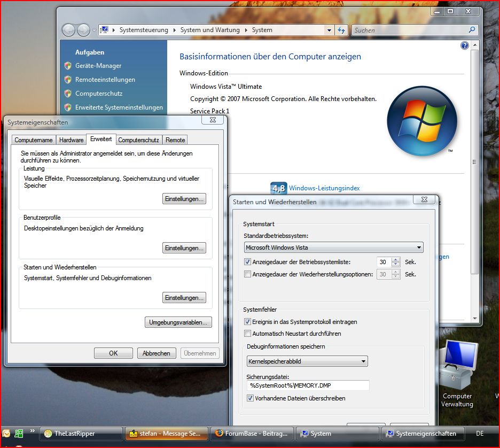Screen dimensions: 500x448
Task: Click scroll up arrow in System window
Action: 475,45
